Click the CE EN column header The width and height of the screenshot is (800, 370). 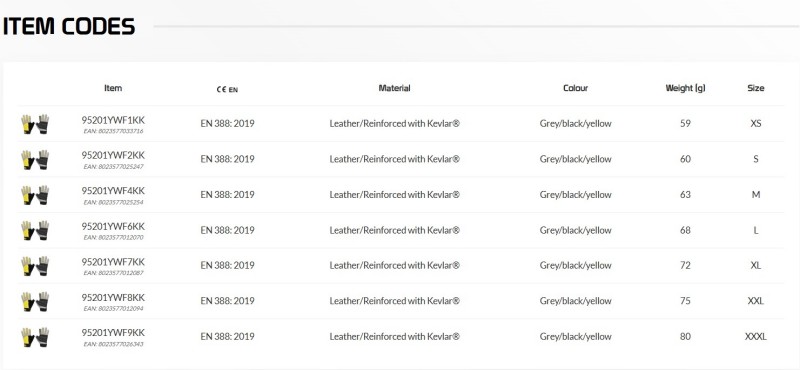coord(227,89)
